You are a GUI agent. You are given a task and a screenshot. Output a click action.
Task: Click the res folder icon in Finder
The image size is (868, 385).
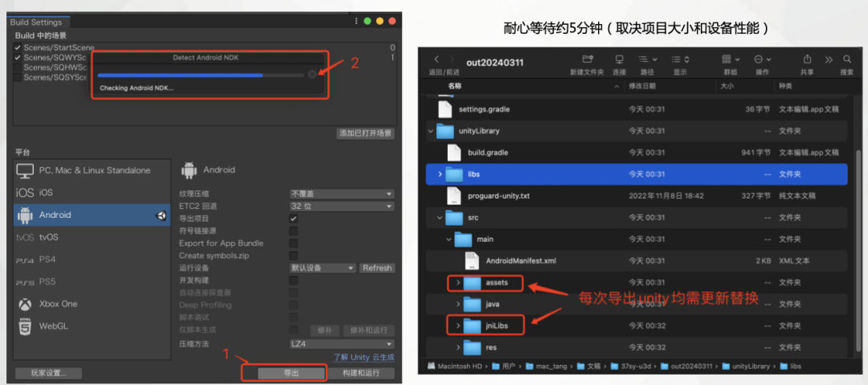click(473, 347)
